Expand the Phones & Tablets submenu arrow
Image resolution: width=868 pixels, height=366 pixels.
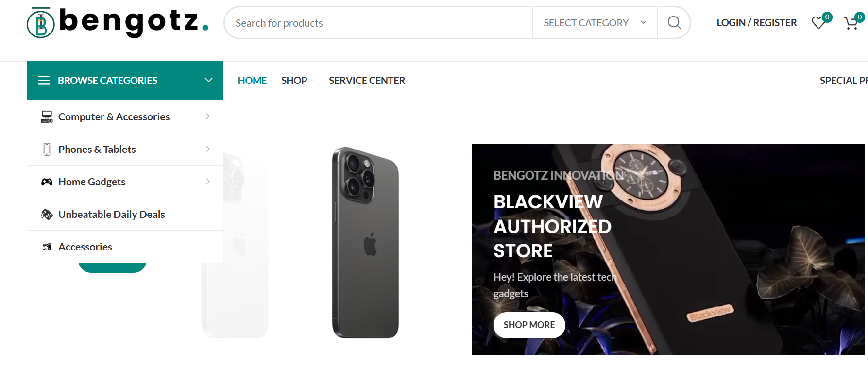[x=208, y=149]
